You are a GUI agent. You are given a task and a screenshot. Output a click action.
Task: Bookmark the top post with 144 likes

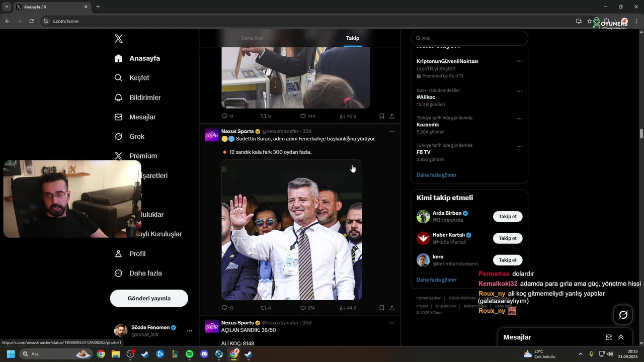tap(382, 116)
